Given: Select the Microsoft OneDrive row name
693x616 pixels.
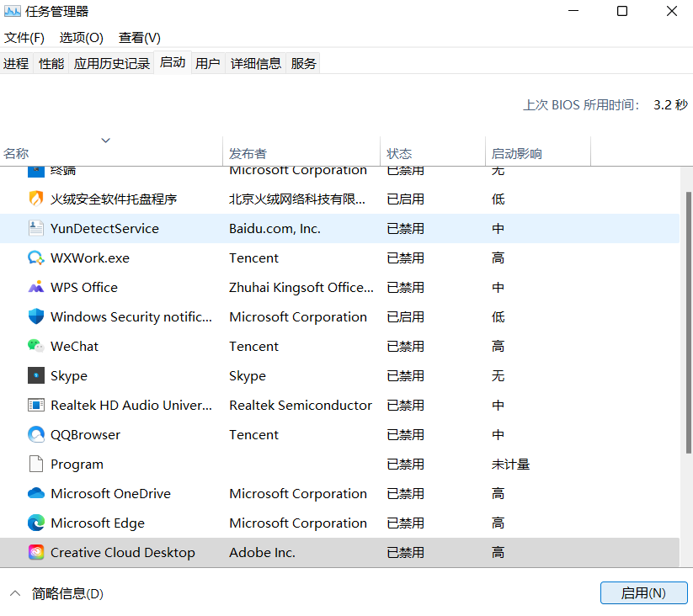Looking at the screenshot, I should [x=110, y=494].
